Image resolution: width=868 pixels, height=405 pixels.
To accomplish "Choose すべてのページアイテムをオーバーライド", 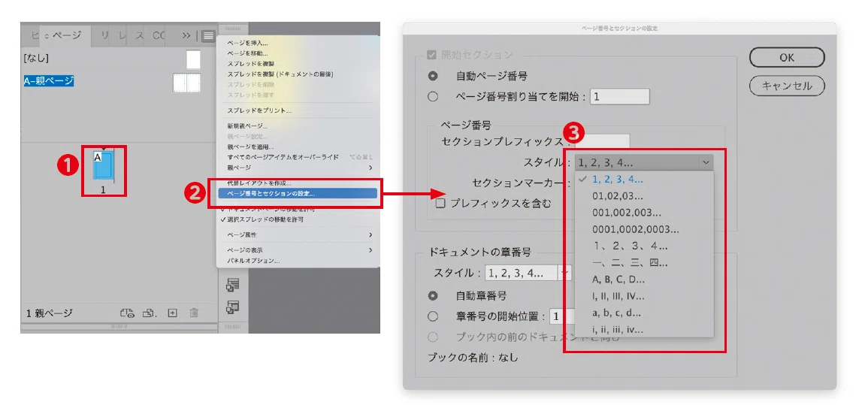I will [283, 157].
